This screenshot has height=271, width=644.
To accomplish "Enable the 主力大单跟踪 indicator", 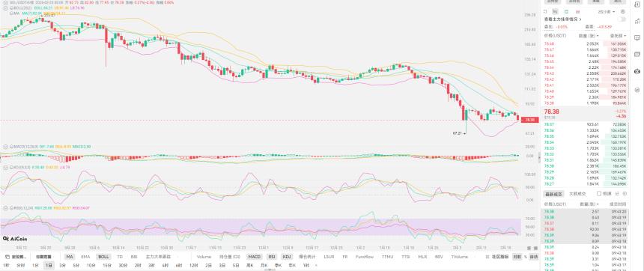I will [x=158, y=257].
